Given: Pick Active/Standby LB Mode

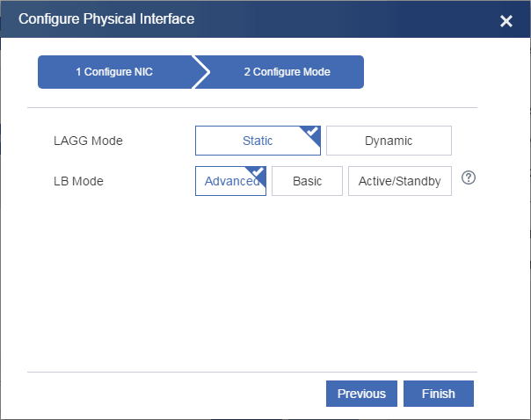Looking at the screenshot, I should (x=400, y=182).
